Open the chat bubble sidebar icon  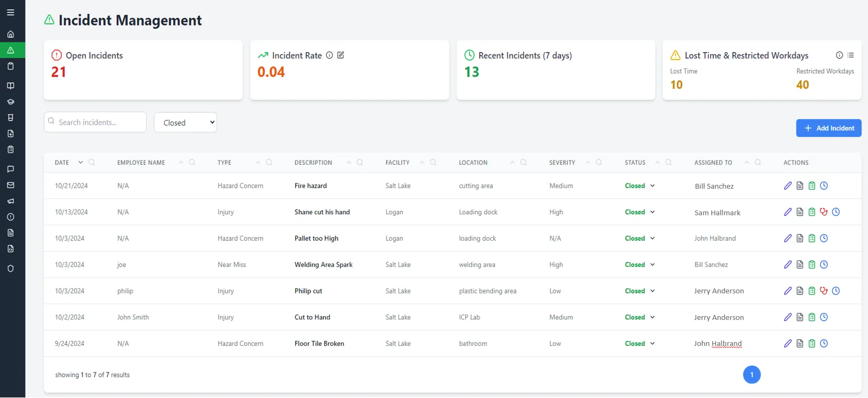tap(10, 169)
